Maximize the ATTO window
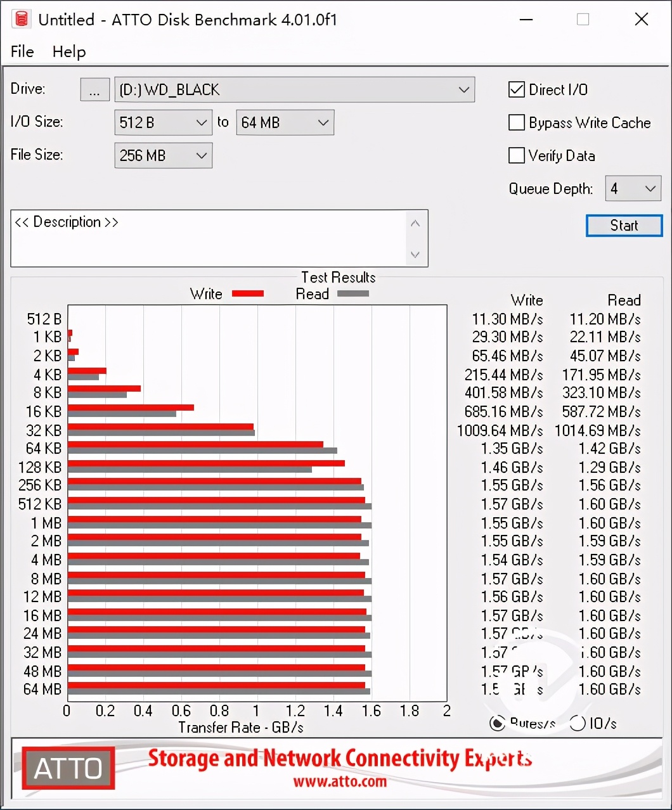The width and height of the screenshot is (672, 810). point(583,19)
